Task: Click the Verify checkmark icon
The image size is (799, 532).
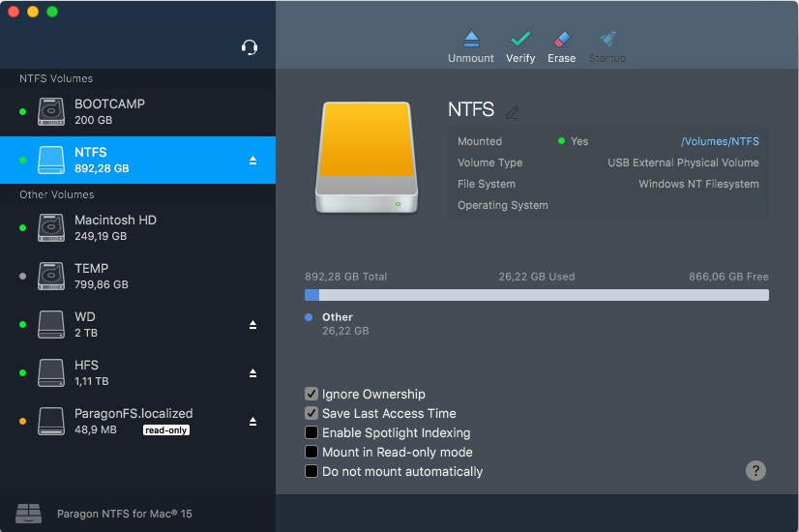Action: pyautogui.click(x=520, y=40)
